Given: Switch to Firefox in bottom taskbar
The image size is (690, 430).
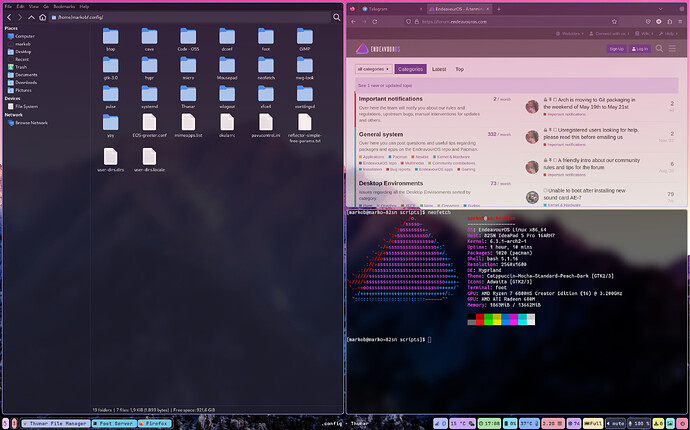Looking at the screenshot, I should tap(154, 423).
